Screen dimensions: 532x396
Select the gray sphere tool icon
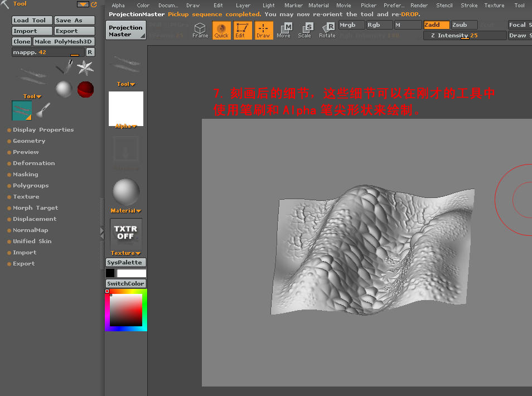coord(64,89)
